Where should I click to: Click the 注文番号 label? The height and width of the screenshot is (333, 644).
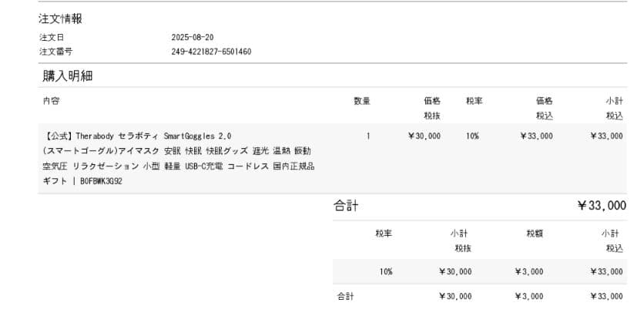(55, 52)
